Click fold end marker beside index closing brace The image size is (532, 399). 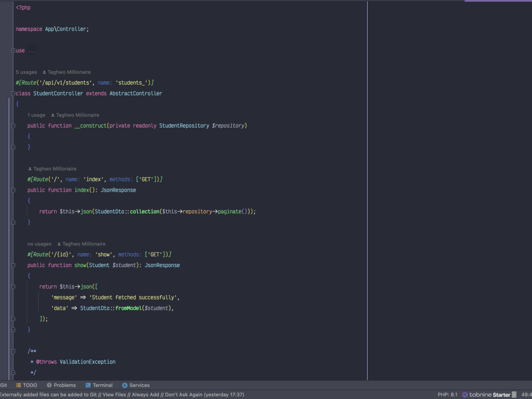(13, 222)
